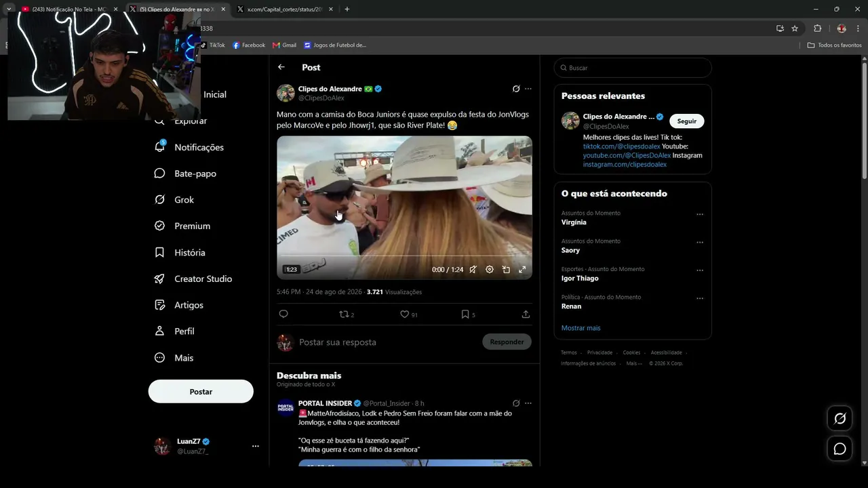Bookmark this page with Chrome's star icon
The height and width of the screenshot is (488, 868).
(795, 28)
